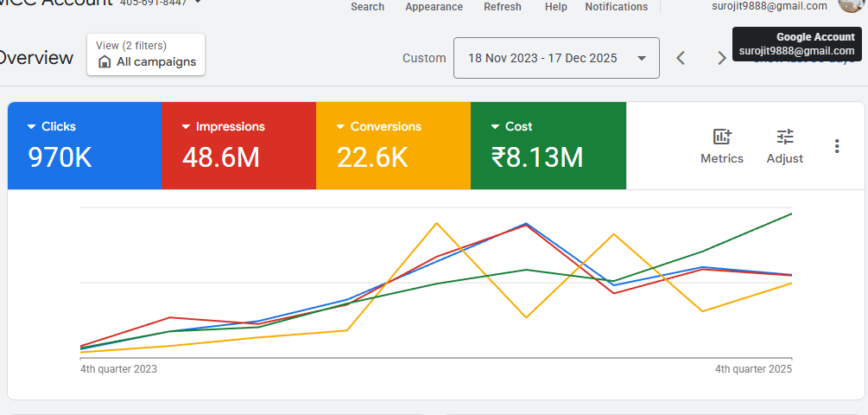This screenshot has width=868, height=415.
Task: Expand the Impressions metric dropdown arrow
Action: 186,127
